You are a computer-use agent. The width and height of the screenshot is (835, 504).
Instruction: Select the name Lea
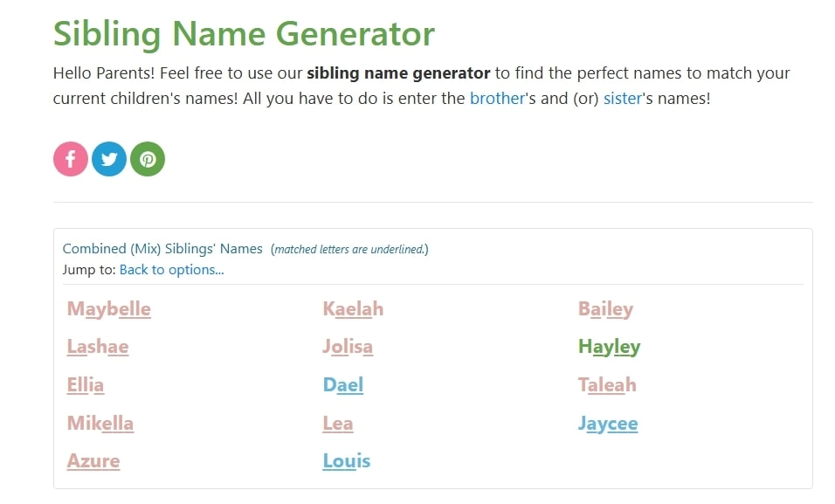click(338, 424)
